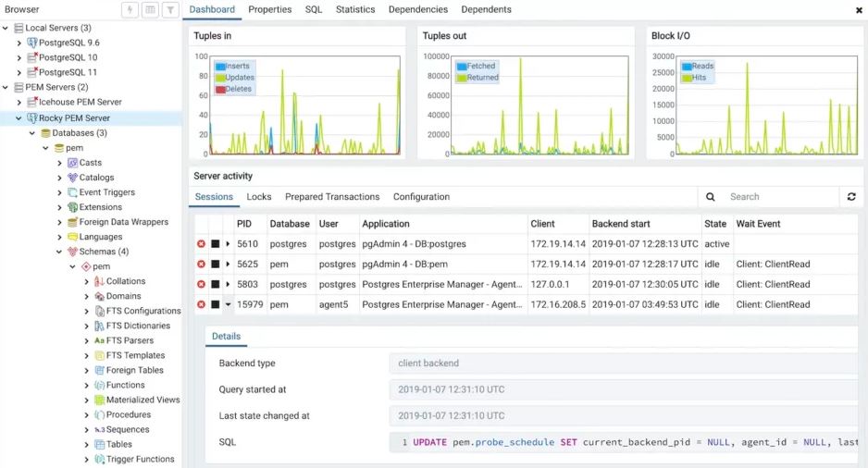
Task: Click the Catalogs node icon
Action: 72,178
